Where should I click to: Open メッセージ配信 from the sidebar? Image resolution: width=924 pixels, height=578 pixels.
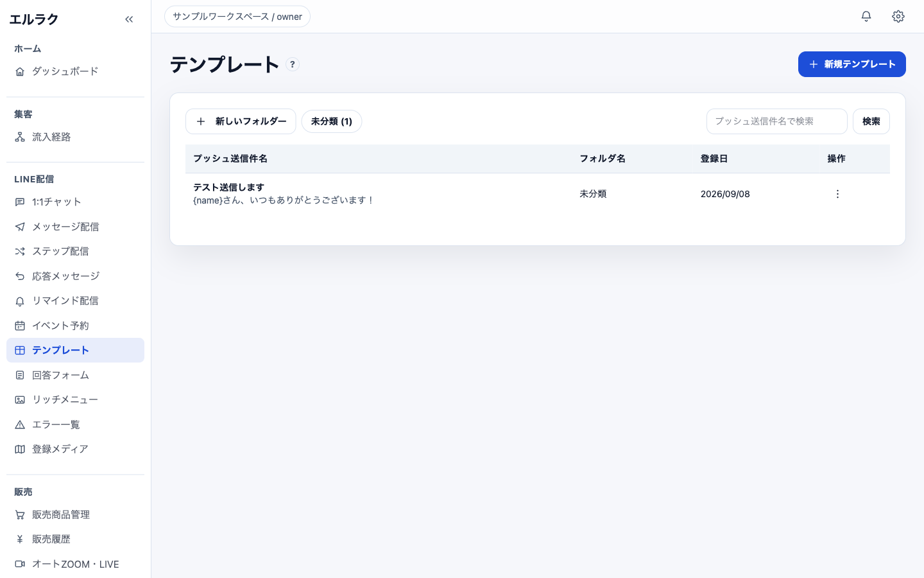point(75,227)
